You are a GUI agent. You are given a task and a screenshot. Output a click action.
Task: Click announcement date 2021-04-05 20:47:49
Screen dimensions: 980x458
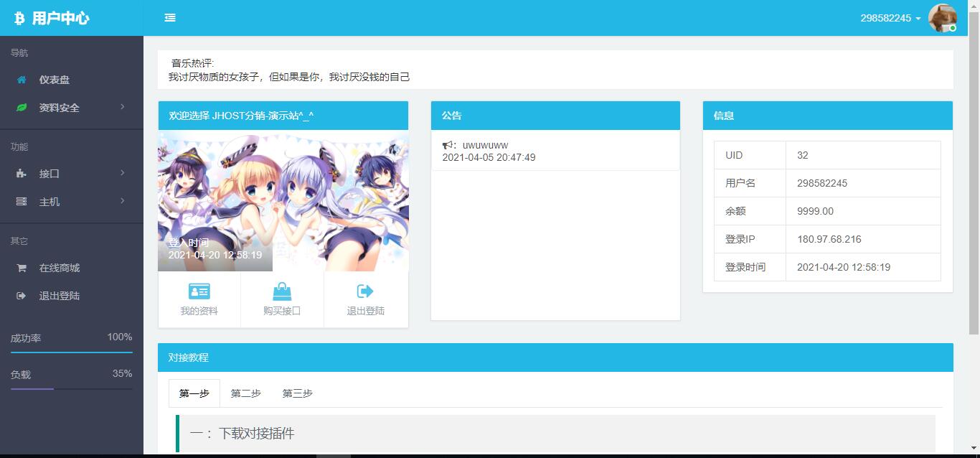click(489, 157)
